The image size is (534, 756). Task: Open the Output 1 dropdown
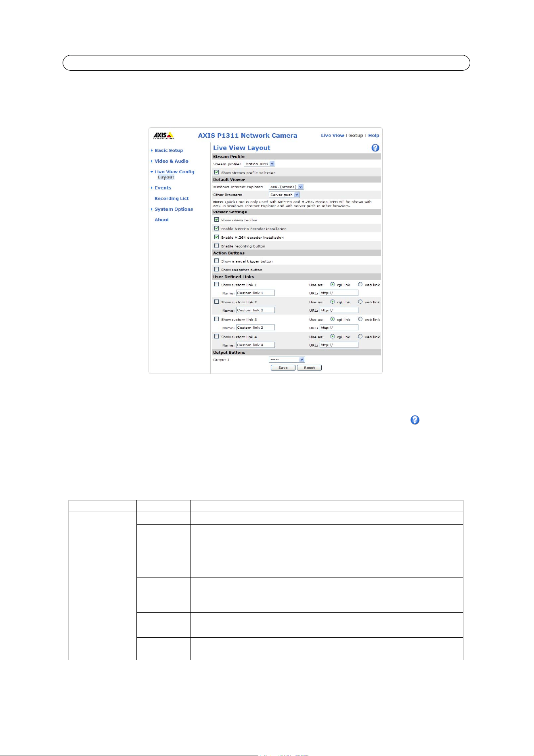click(x=287, y=359)
